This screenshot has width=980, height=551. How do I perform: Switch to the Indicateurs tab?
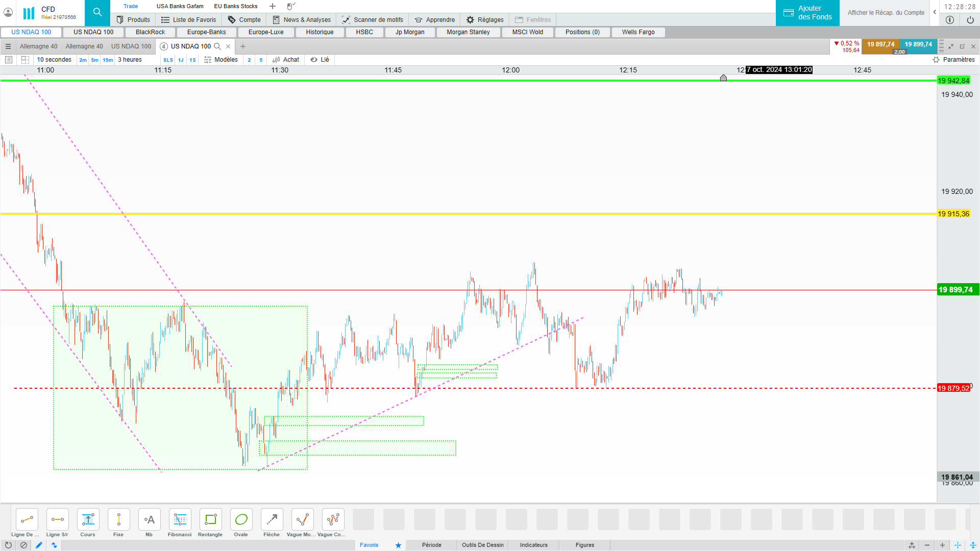(x=533, y=545)
